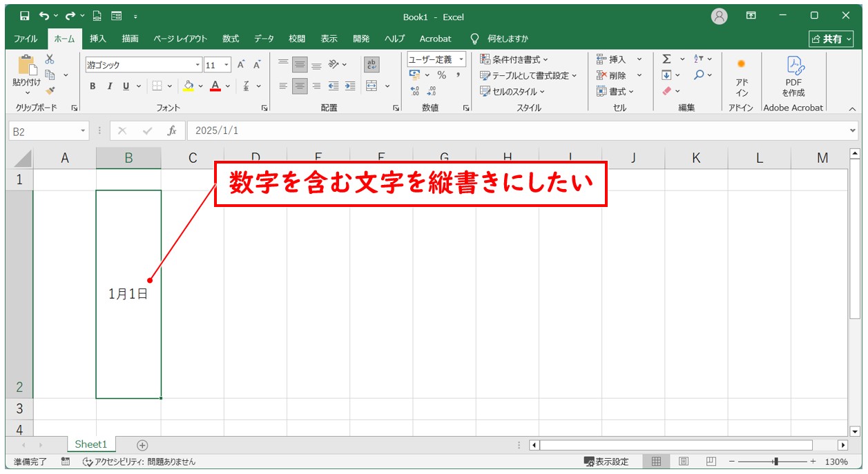Screen dimensions: 868x474
Task: Toggle middle vertical alignment
Action: tap(300, 64)
